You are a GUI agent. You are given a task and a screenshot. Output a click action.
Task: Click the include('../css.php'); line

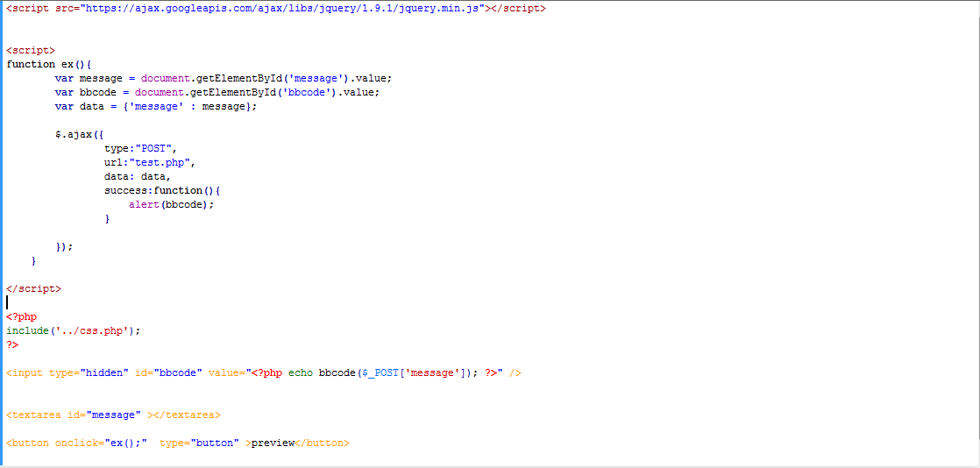pyautogui.click(x=74, y=330)
